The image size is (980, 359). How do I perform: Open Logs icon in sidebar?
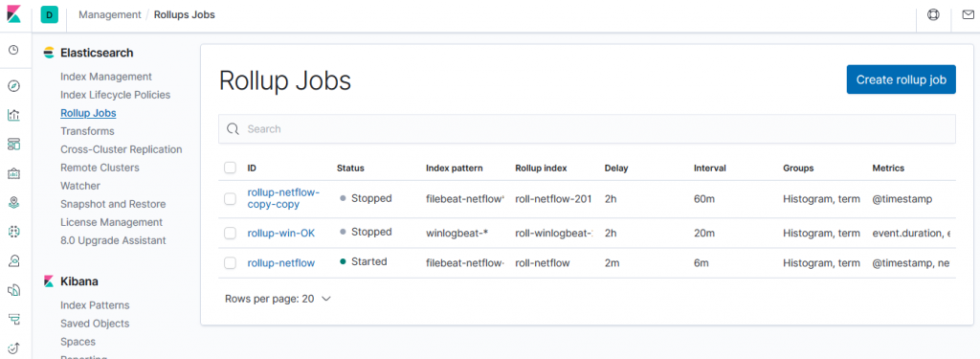(13, 289)
